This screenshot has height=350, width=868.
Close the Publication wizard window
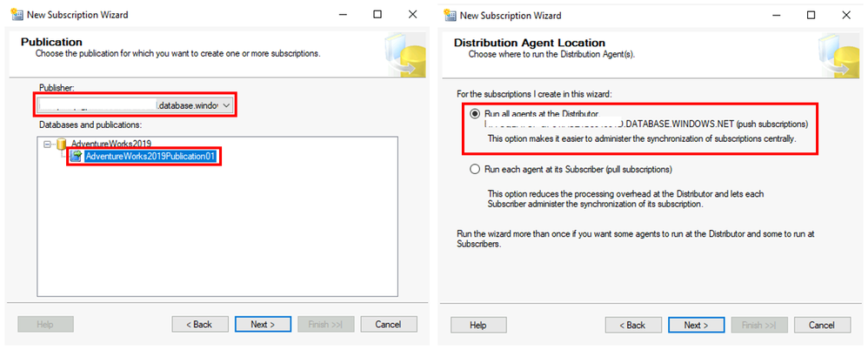(412, 15)
